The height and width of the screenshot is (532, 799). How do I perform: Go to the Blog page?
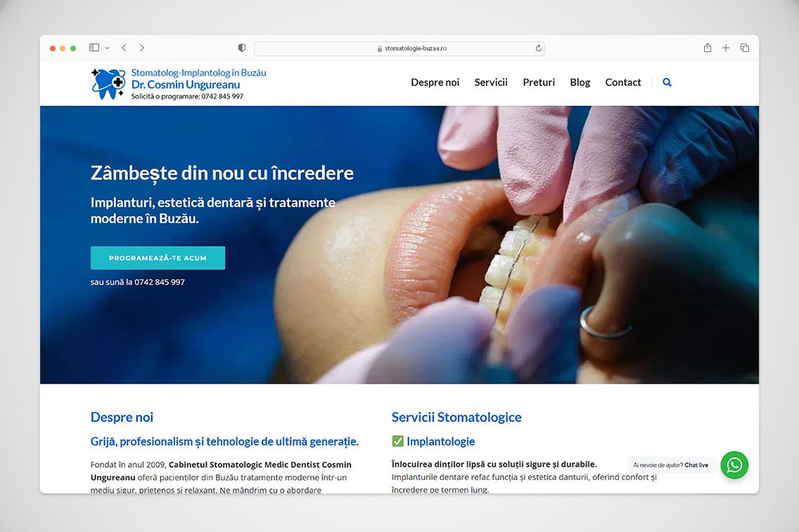pyautogui.click(x=580, y=82)
